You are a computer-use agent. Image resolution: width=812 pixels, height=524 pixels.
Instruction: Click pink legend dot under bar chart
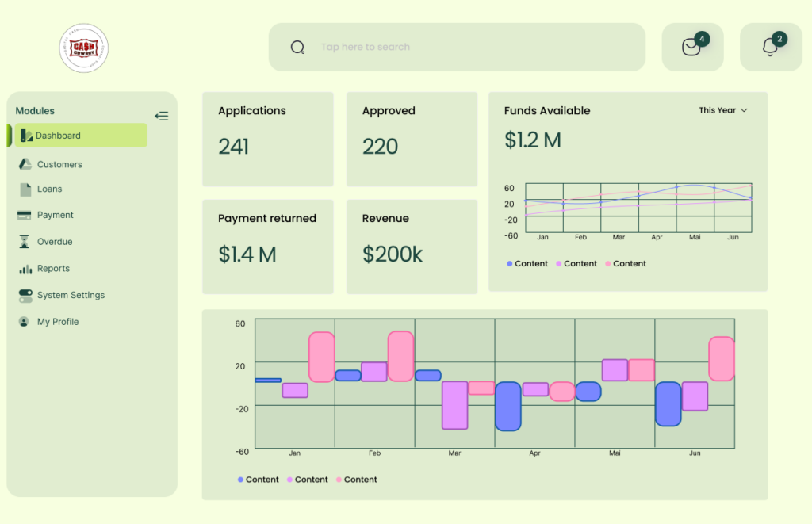tap(339, 480)
